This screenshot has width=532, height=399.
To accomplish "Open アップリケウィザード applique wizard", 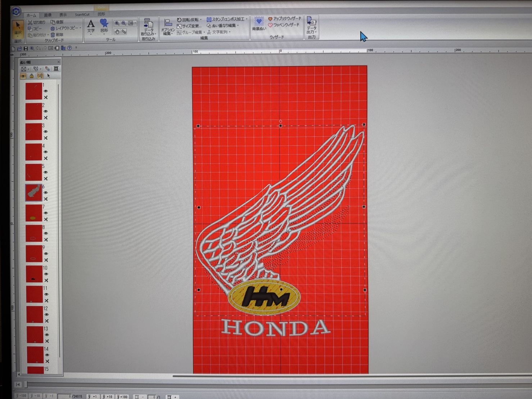I will [284, 19].
